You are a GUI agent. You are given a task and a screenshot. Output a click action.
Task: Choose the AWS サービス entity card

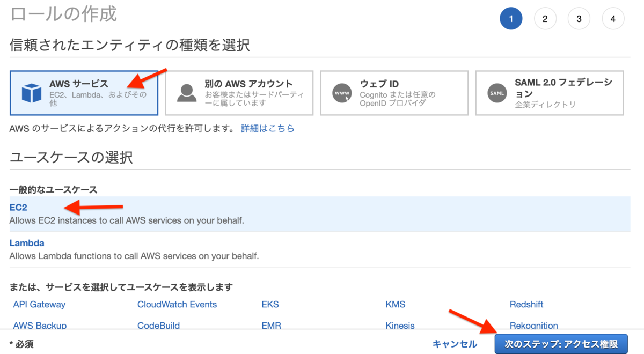(x=84, y=93)
